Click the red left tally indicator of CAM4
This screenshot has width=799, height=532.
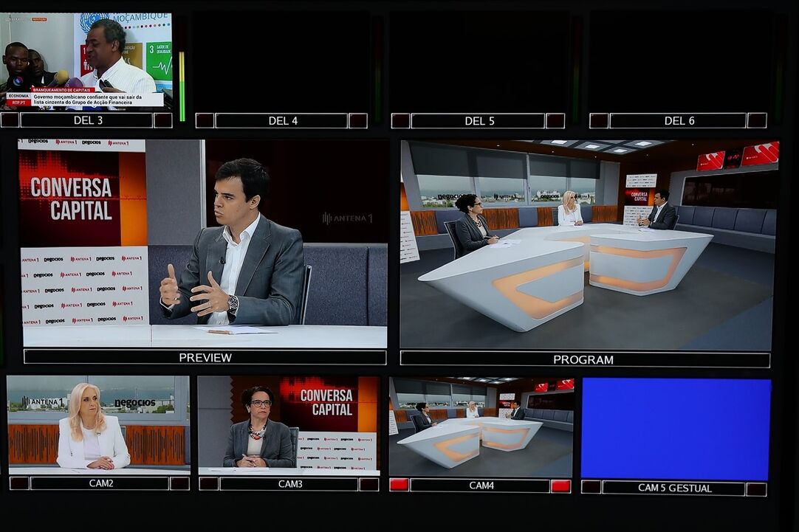click(399, 486)
